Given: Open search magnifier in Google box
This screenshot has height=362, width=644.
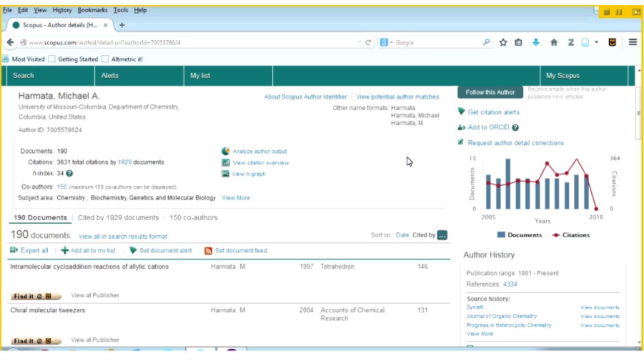Looking at the screenshot, I should pyautogui.click(x=487, y=42).
